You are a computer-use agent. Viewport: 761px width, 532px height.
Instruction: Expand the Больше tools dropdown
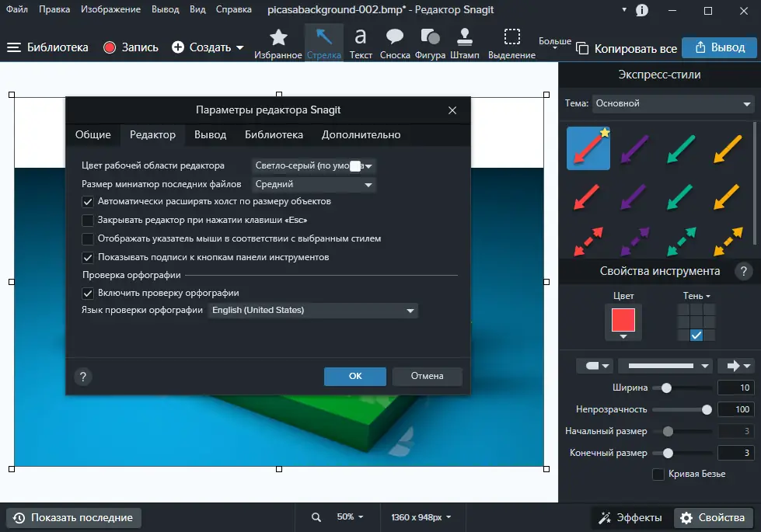tap(555, 43)
